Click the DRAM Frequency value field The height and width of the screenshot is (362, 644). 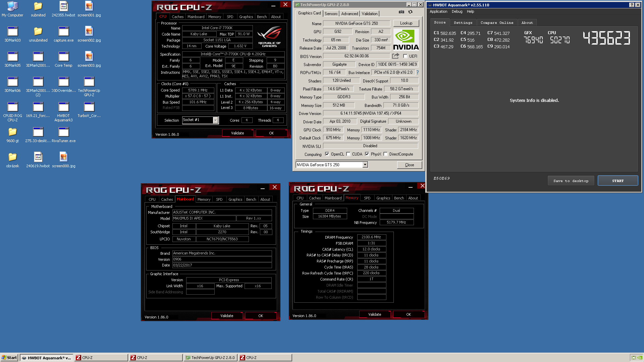point(371,237)
